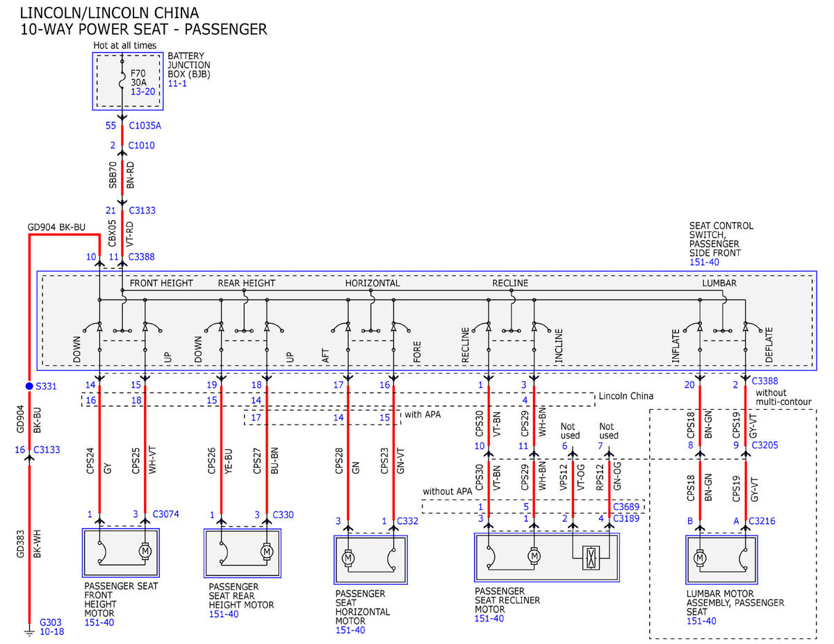Click the RPS12 wire label
This screenshot has width=834, height=644.
599,478
